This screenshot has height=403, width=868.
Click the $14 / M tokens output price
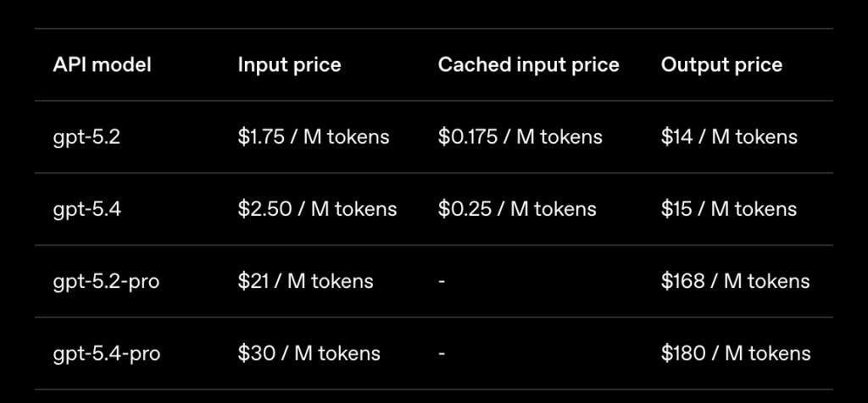tap(729, 137)
